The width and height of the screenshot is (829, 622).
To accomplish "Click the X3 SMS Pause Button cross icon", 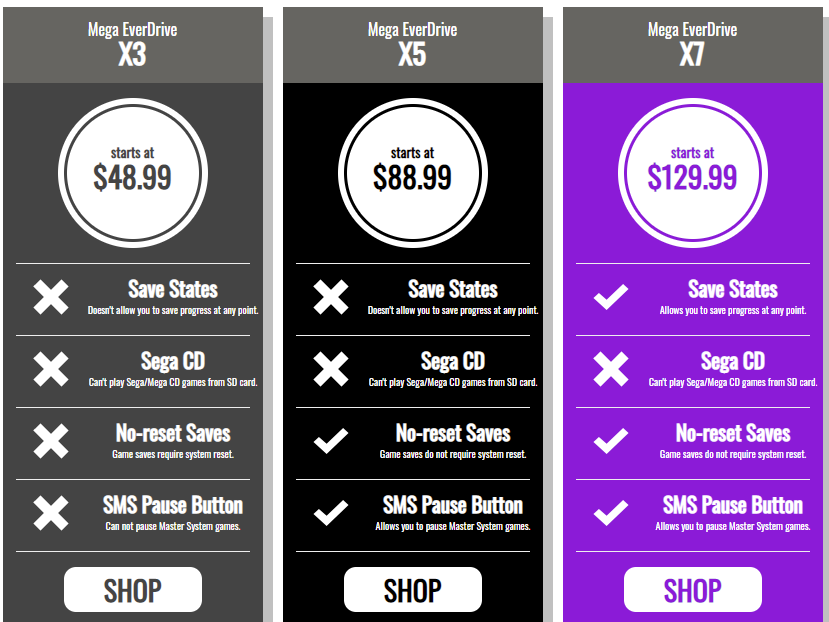I will [x=51, y=514].
